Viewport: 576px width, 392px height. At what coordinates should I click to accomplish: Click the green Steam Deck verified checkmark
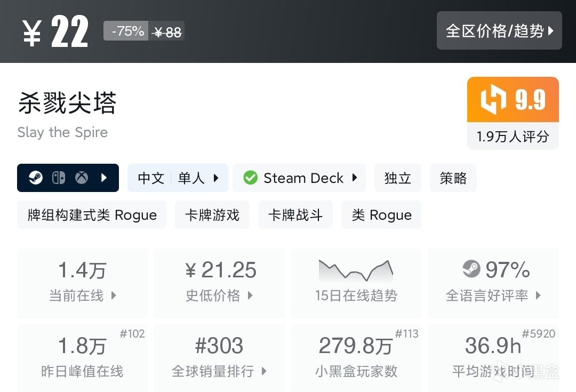pos(250,178)
